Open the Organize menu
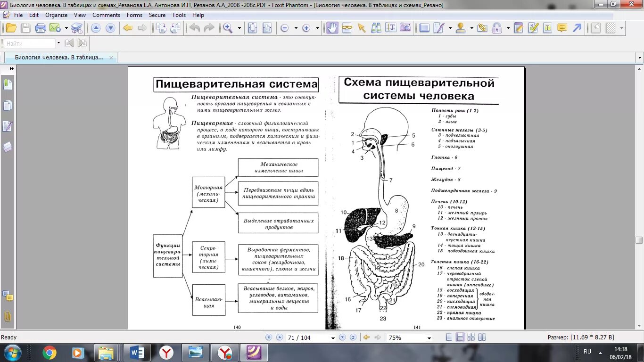This screenshot has height=362, width=644. (57, 15)
